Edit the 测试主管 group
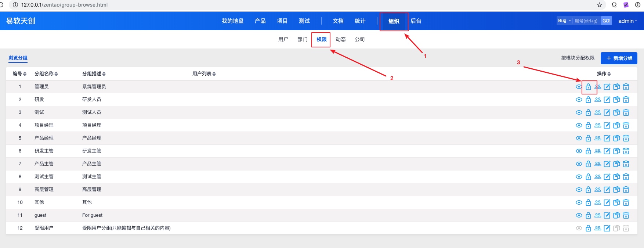 pyautogui.click(x=607, y=177)
